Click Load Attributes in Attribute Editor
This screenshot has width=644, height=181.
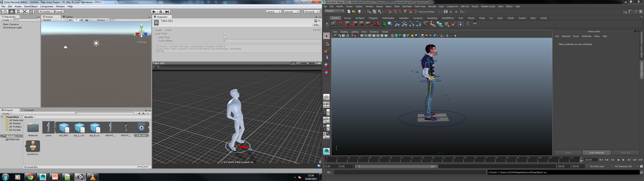597,153
